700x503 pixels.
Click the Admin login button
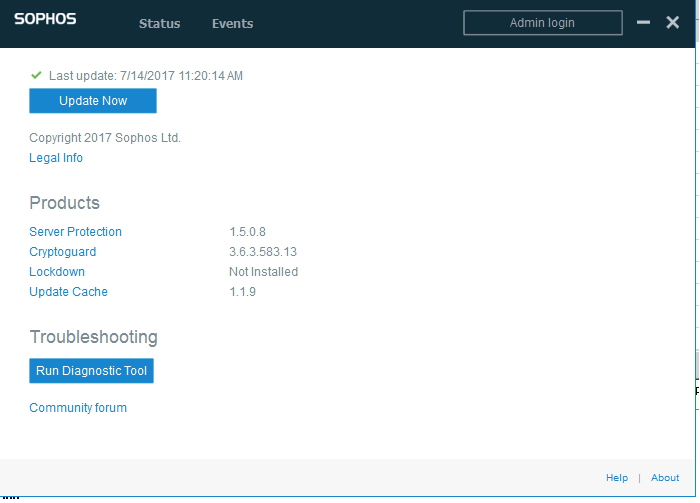[543, 23]
